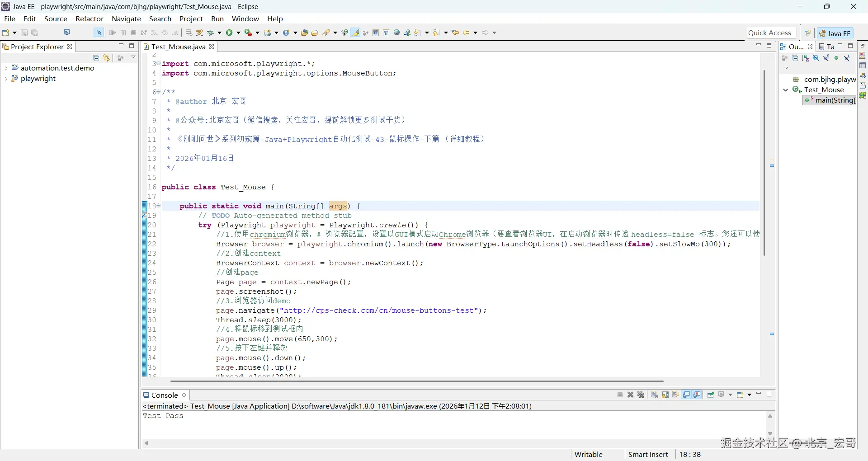Viewport: 868px width, 461px height.
Task: Switch to the Java EE perspective
Action: click(835, 33)
